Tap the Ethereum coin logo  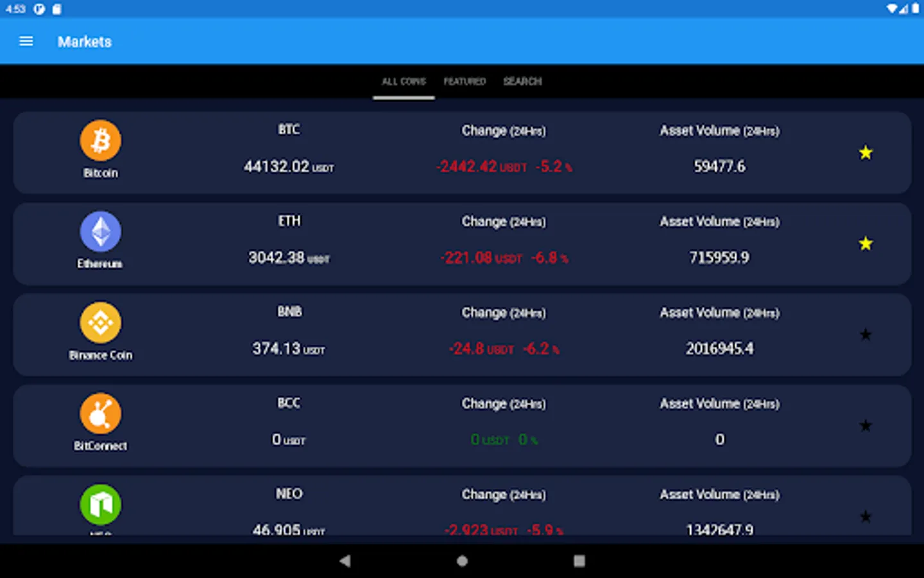click(101, 231)
